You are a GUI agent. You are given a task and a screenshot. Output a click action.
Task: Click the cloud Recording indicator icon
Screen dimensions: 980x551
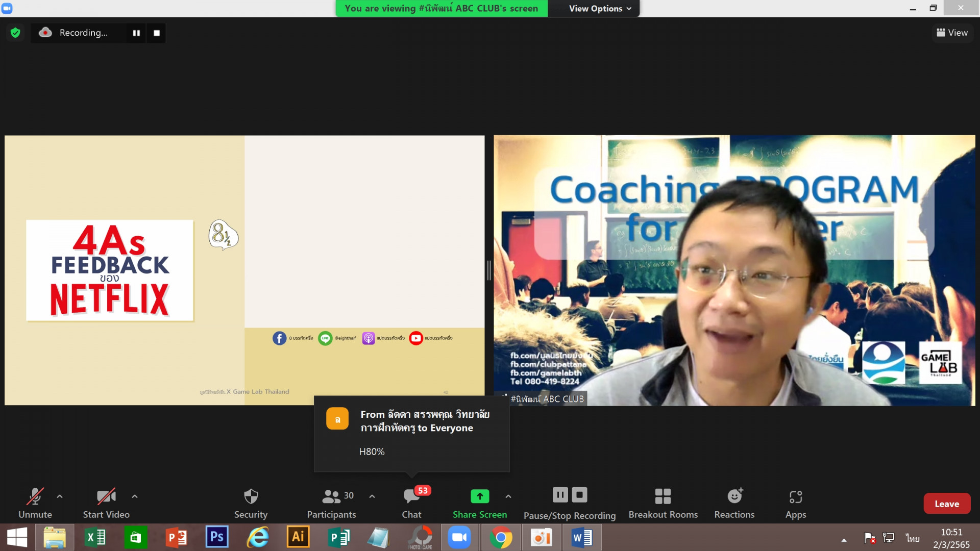(45, 32)
